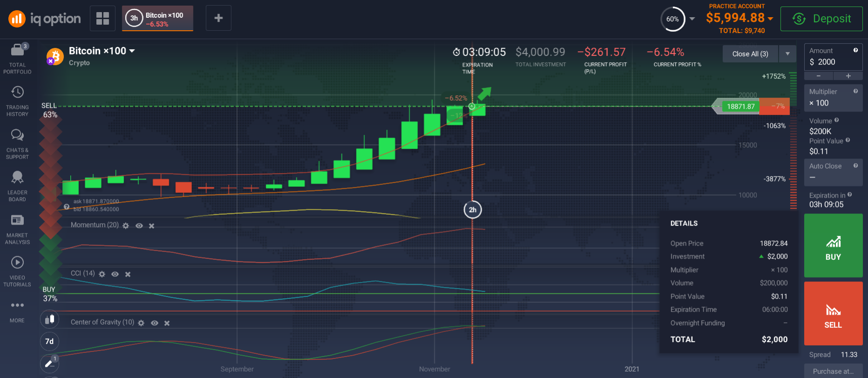Screen dimensions: 868x378
Task: Click the Volume help question icon
Action: click(836, 120)
